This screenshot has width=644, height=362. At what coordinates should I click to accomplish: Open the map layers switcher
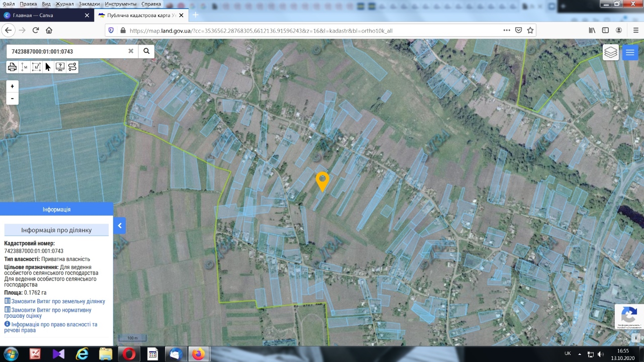point(610,52)
